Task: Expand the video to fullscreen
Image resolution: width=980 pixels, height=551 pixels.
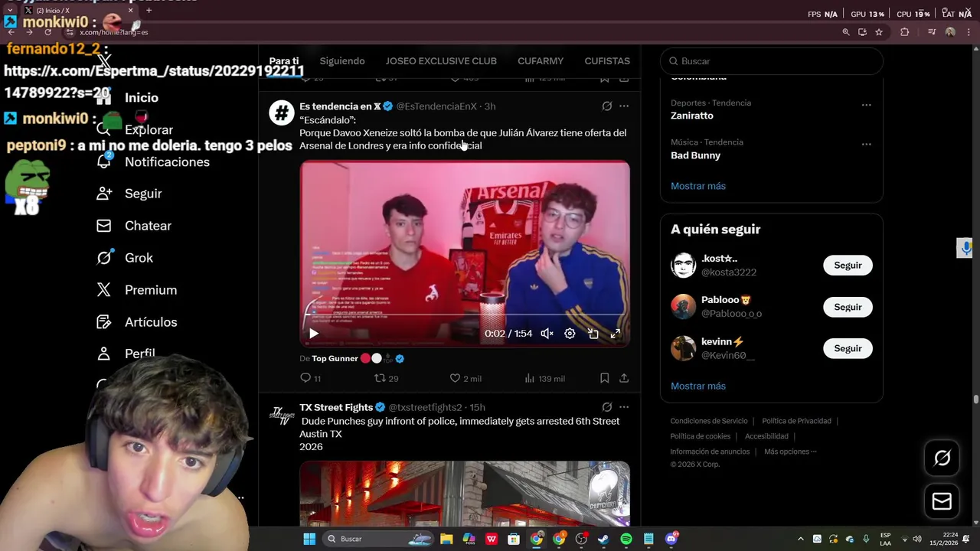Action: point(616,334)
